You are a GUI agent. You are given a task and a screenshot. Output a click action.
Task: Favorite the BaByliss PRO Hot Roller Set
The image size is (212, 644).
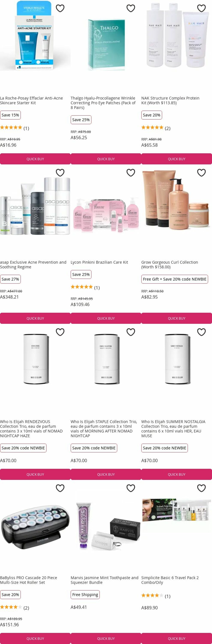point(60,488)
